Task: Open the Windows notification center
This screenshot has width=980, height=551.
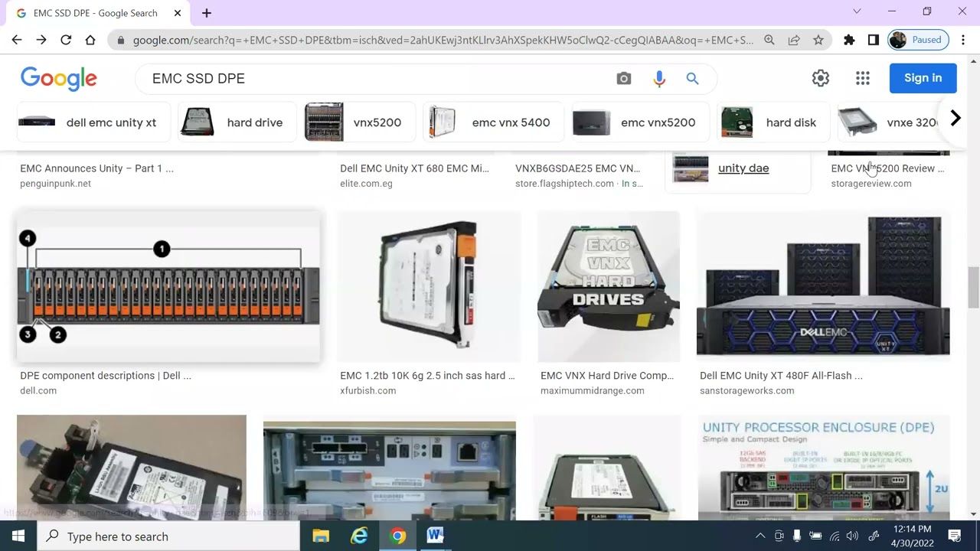Action: (955, 536)
